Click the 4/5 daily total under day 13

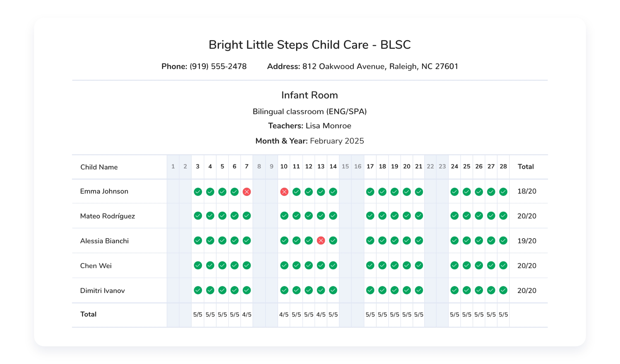pos(321,315)
